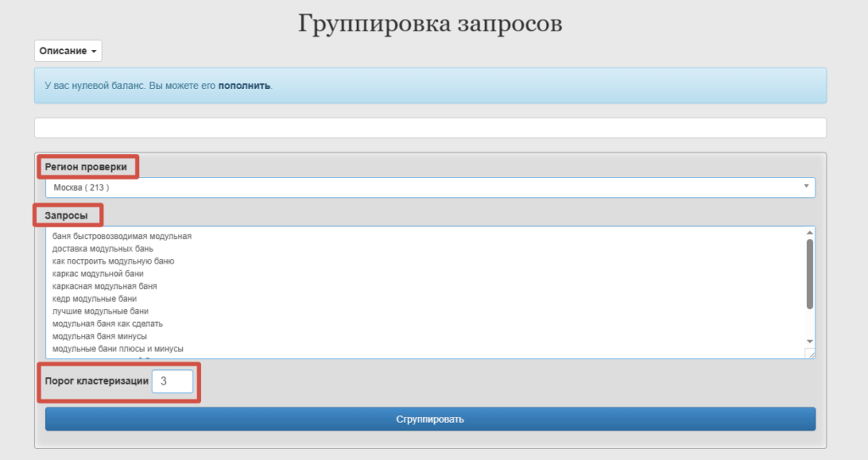868x460 pixels.
Task: Click the queries textarea scrollbar thumb
Action: coord(810,274)
